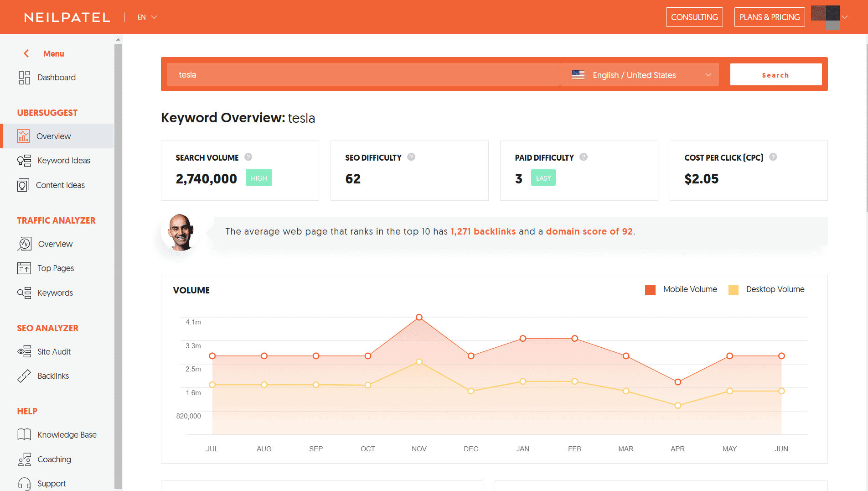Click the back arrow beside Menu
Image resolution: width=868 pixels, height=491 pixels.
click(x=26, y=53)
